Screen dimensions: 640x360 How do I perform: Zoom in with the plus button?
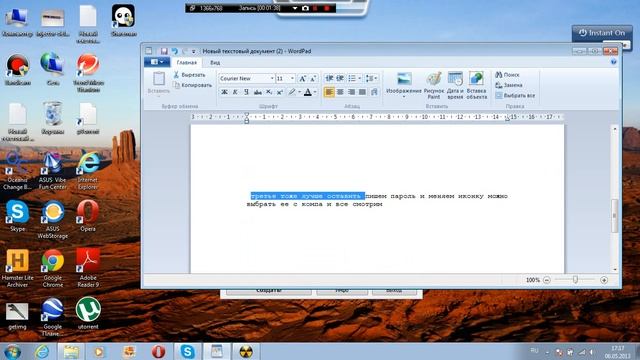[x=604, y=280]
